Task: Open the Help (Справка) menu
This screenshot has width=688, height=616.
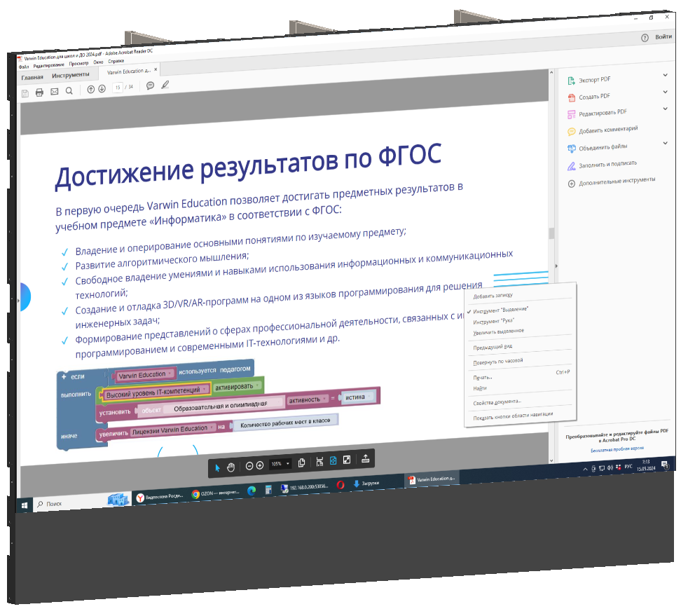Action: click(116, 62)
